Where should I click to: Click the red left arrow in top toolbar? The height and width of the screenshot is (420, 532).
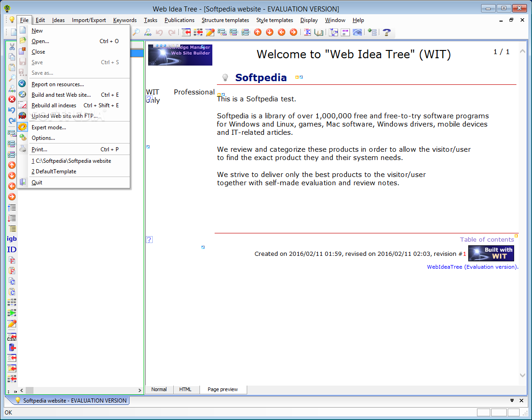pos(282,32)
